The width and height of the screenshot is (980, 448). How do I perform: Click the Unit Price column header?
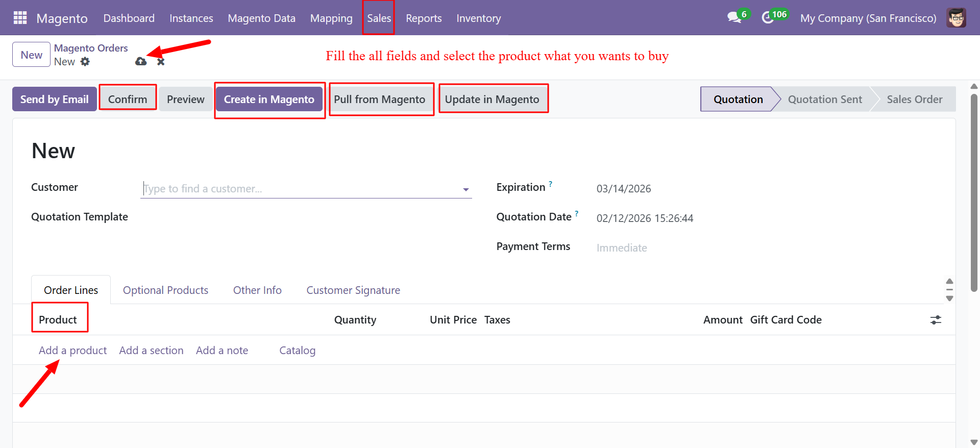tap(453, 319)
